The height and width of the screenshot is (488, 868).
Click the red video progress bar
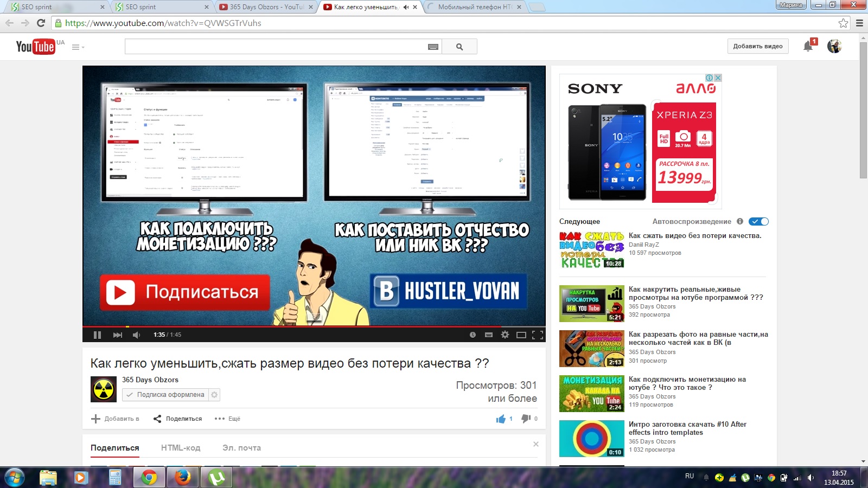pyautogui.click(x=314, y=326)
